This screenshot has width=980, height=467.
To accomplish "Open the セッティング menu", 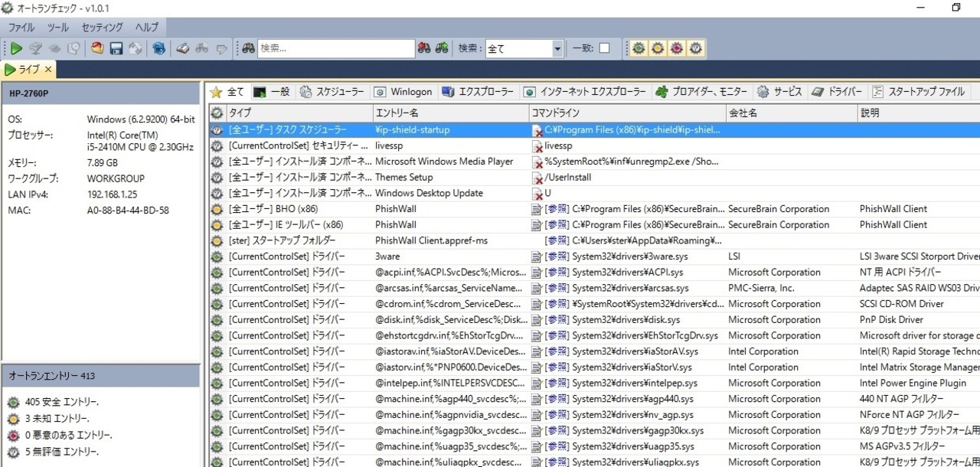I will tap(102, 27).
